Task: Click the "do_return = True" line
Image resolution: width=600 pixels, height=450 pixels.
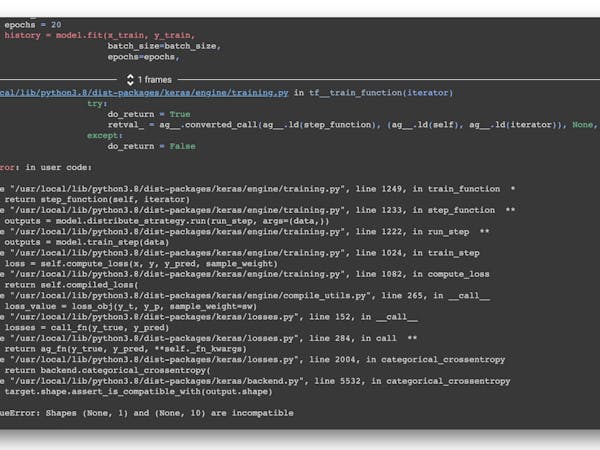Action: click(150, 114)
